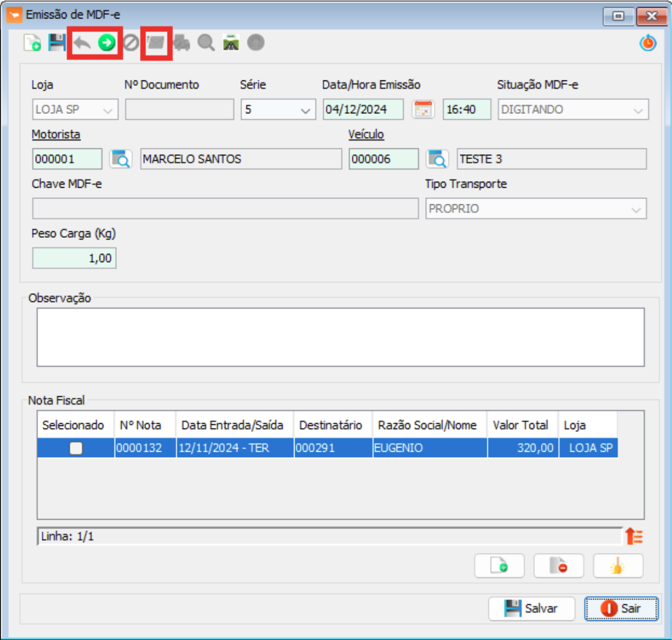The height and width of the screenshot is (640, 672).
Task: Open the Situação MDF-e dropdown
Action: [x=637, y=110]
